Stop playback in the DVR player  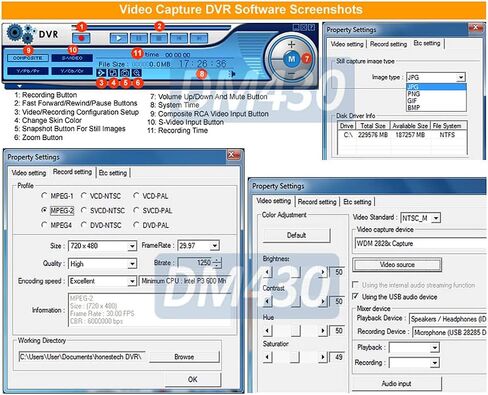tap(159, 38)
